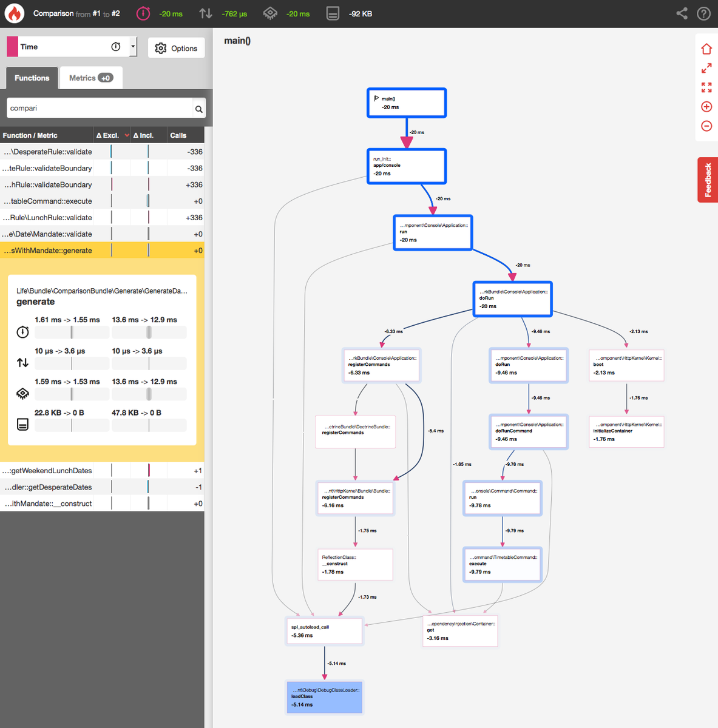The image size is (718, 728).
Task: Select the Container get graph node
Action: point(460,631)
